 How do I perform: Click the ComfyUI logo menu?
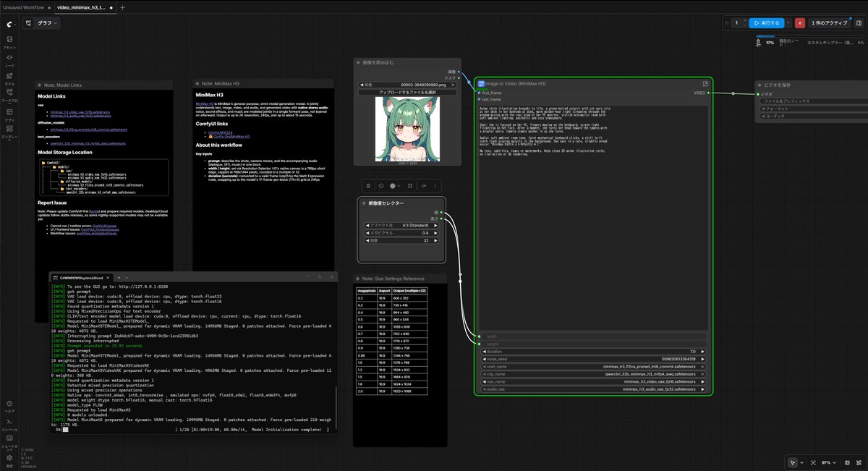[10, 23]
